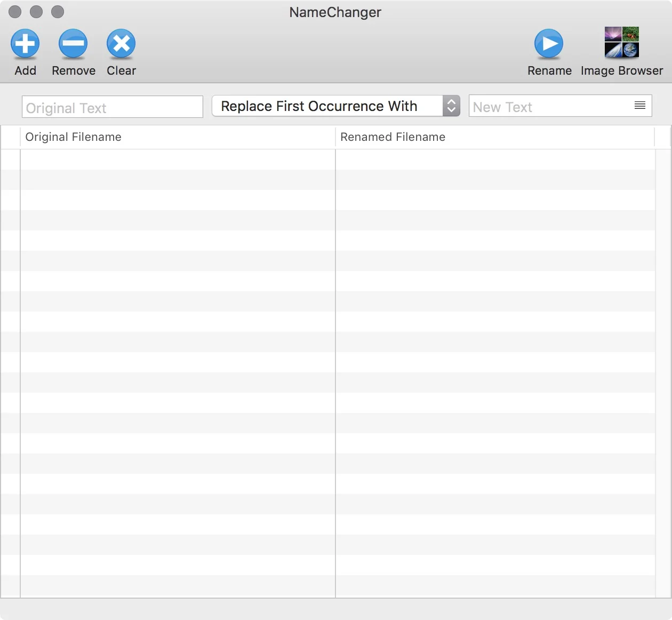The height and width of the screenshot is (620, 672).
Task: Click the Add files plus icon
Action: 25,44
